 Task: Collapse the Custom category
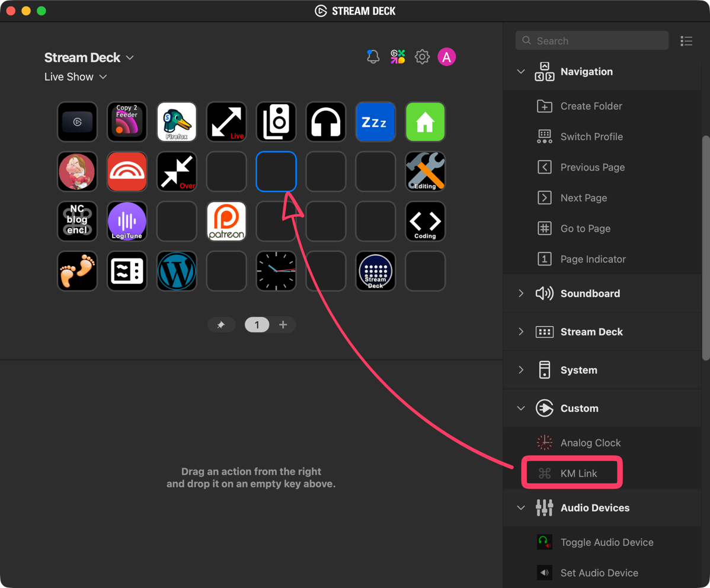pyautogui.click(x=521, y=408)
